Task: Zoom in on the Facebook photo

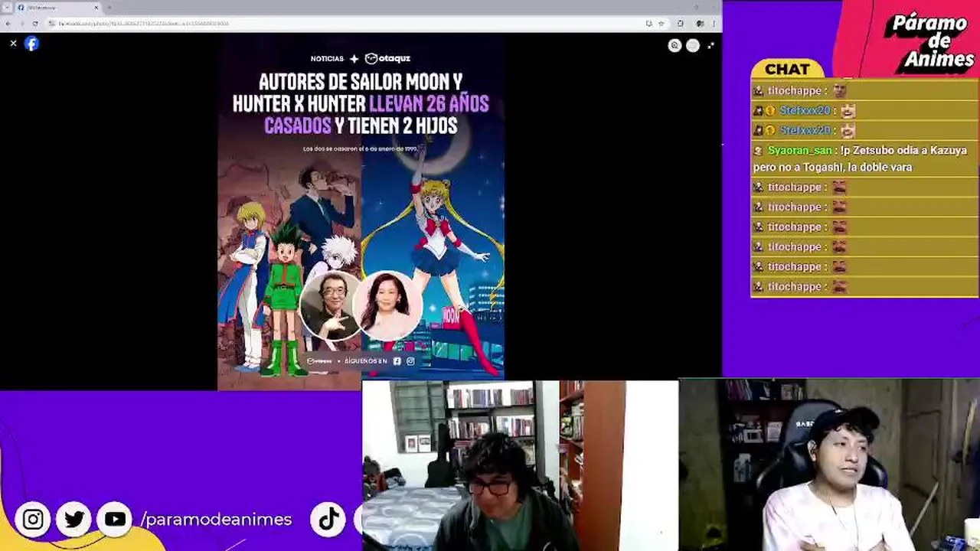Action: pyautogui.click(x=675, y=45)
